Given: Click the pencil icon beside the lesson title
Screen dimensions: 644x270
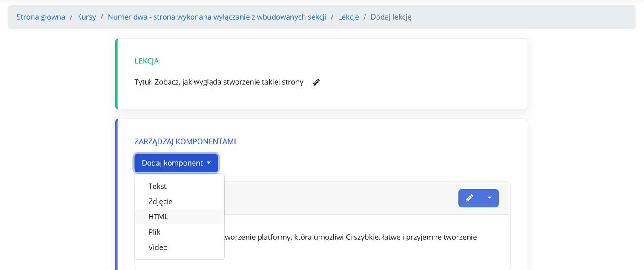Looking at the screenshot, I should click(316, 83).
